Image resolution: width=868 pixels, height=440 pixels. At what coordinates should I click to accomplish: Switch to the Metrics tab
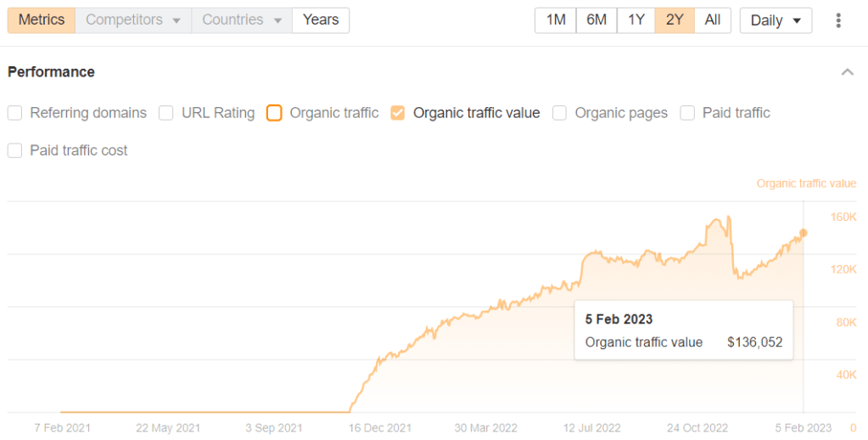42,20
